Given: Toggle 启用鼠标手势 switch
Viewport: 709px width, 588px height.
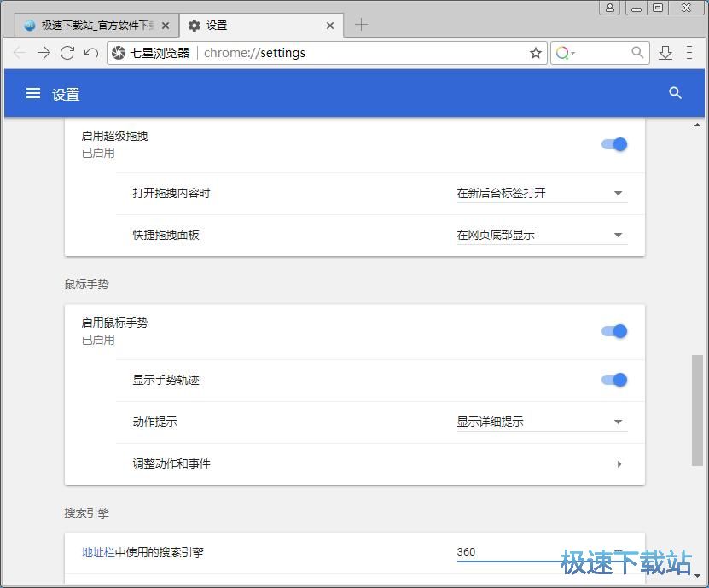Looking at the screenshot, I should click(x=614, y=331).
